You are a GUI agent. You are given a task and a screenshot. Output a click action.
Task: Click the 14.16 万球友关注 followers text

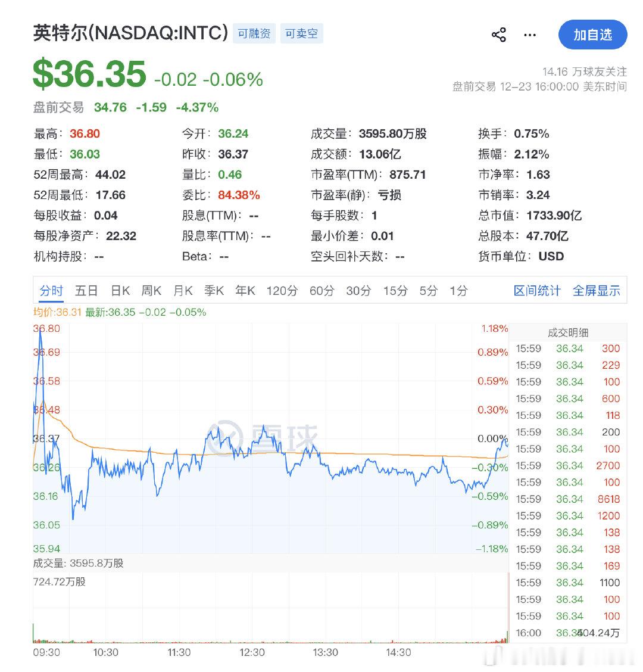pos(585,71)
